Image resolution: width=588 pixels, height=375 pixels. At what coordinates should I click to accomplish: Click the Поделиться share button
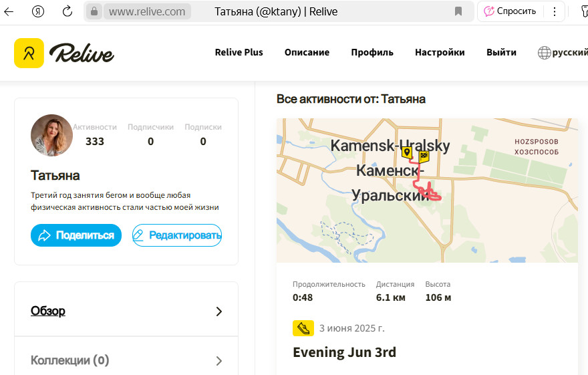(76, 235)
